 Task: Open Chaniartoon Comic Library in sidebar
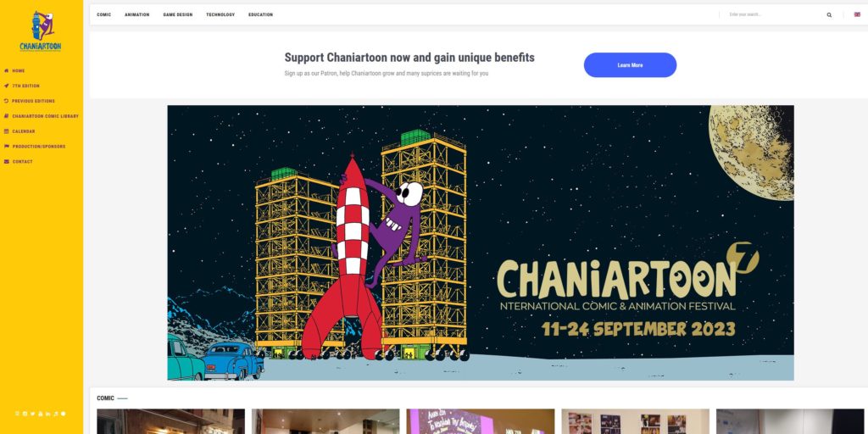point(46,116)
